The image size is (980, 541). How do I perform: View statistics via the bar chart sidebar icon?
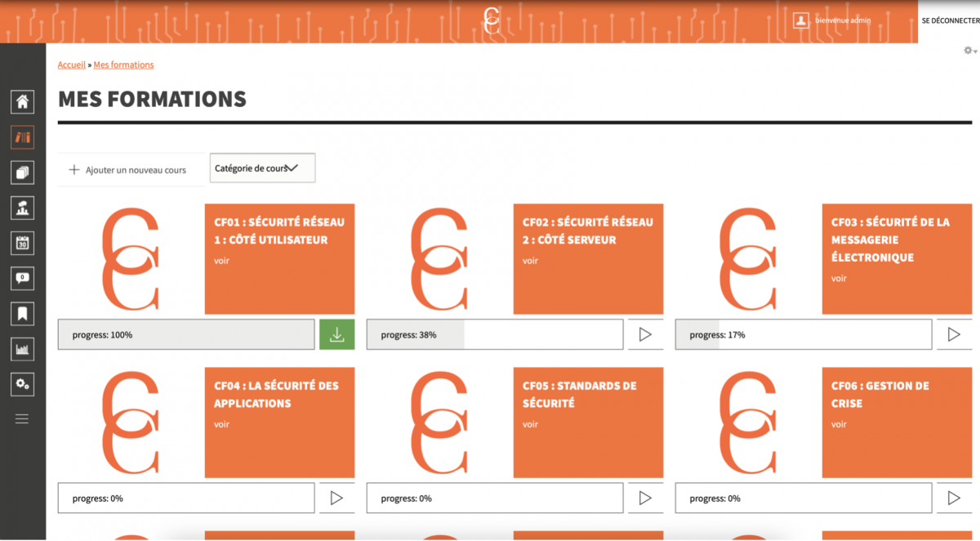point(22,348)
